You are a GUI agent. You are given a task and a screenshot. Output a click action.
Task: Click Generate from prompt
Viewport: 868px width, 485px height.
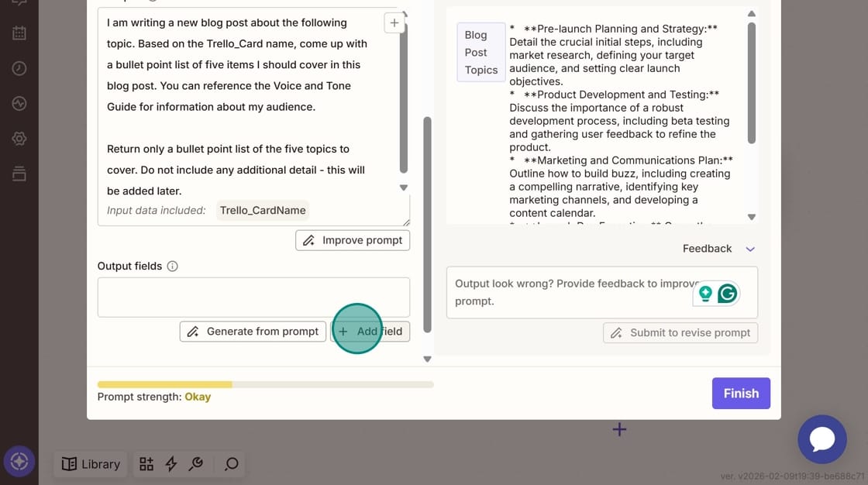coord(253,331)
